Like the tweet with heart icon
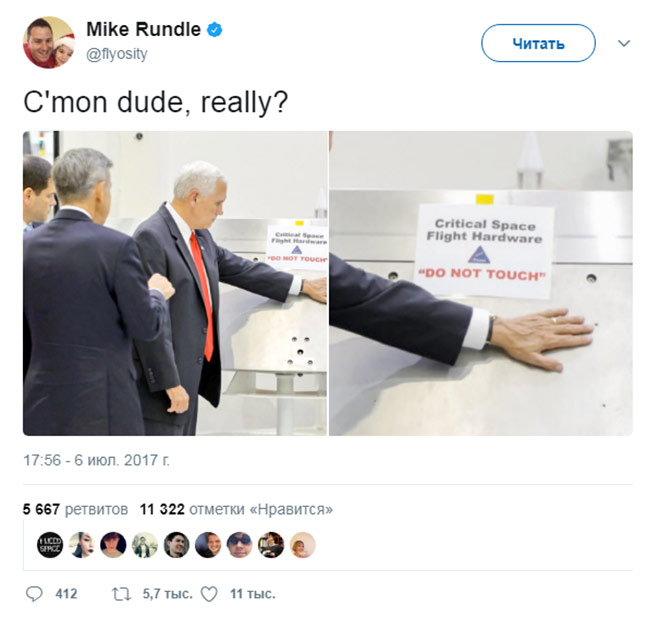Screen dimensions: 672x618 pyautogui.click(x=210, y=594)
